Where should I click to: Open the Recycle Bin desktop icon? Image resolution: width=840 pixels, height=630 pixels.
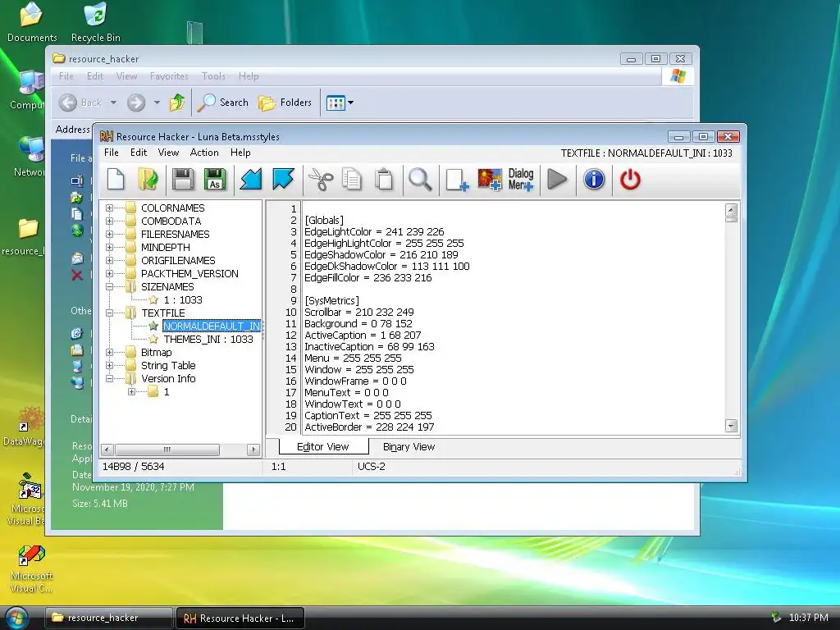click(x=96, y=22)
